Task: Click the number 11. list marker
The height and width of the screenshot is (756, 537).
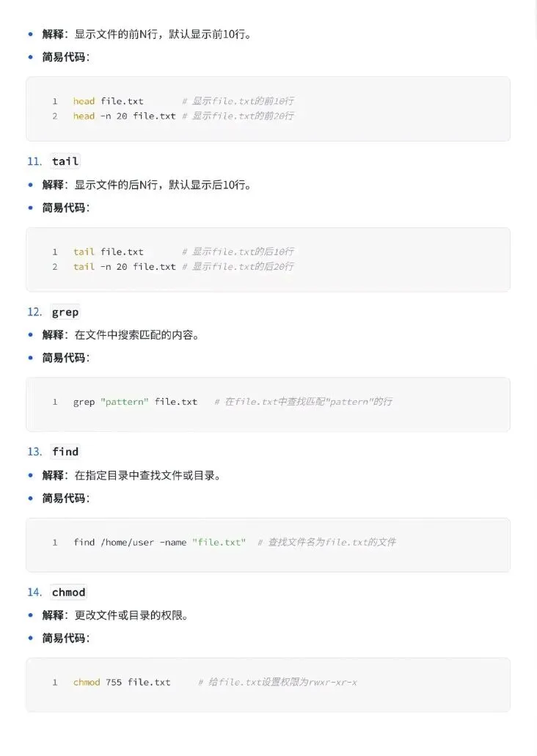Action: coord(34,161)
